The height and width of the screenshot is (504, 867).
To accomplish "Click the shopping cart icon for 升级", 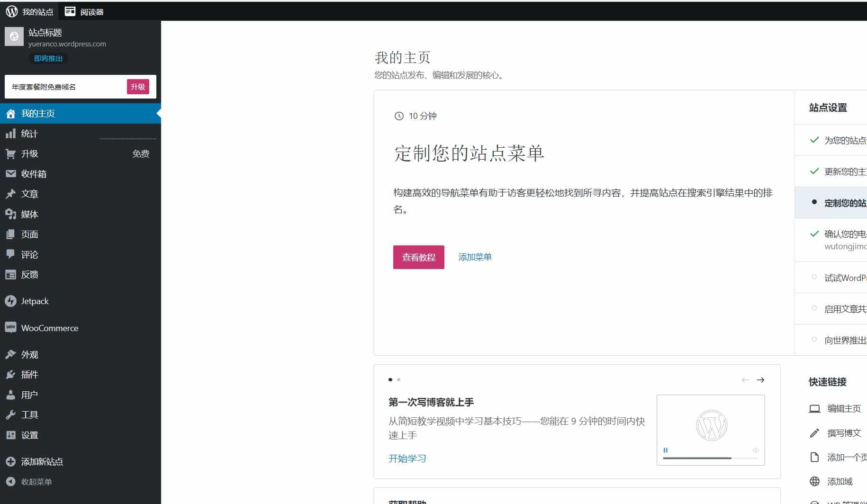I will pyautogui.click(x=10, y=154).
